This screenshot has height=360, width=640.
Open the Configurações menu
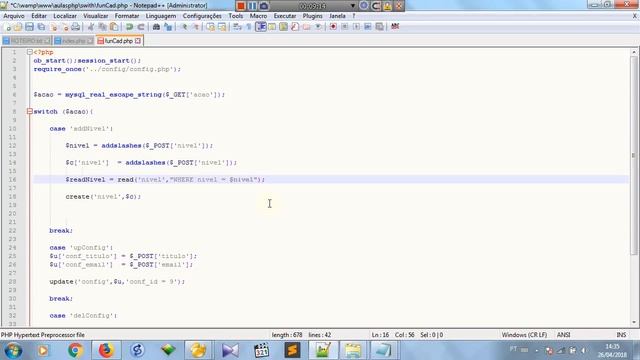click(202, 16)
